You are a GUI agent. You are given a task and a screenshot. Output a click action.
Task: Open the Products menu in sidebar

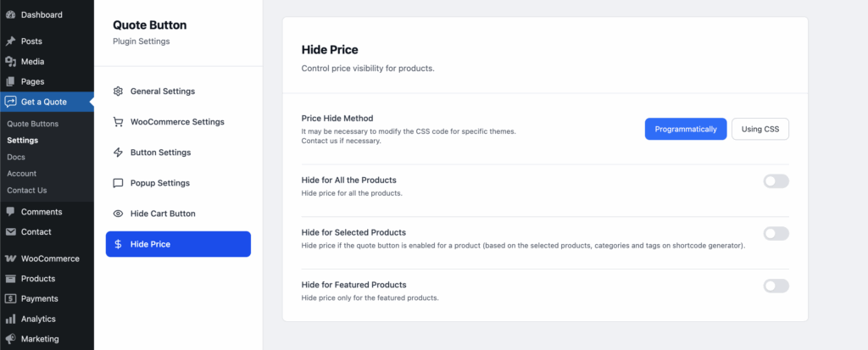[x=38, y=279]
